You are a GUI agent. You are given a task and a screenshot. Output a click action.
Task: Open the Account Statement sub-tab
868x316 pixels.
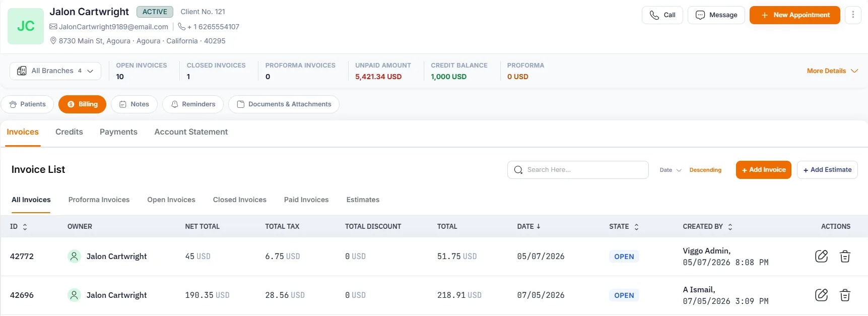coord(191,132)
